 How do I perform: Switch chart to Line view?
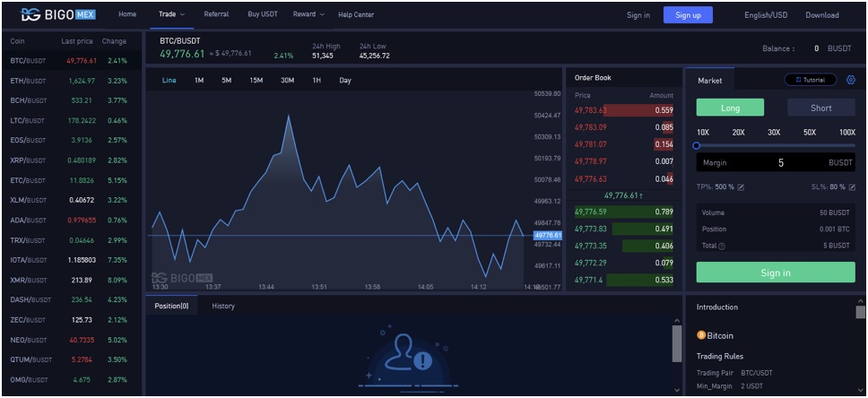point(169,81)
